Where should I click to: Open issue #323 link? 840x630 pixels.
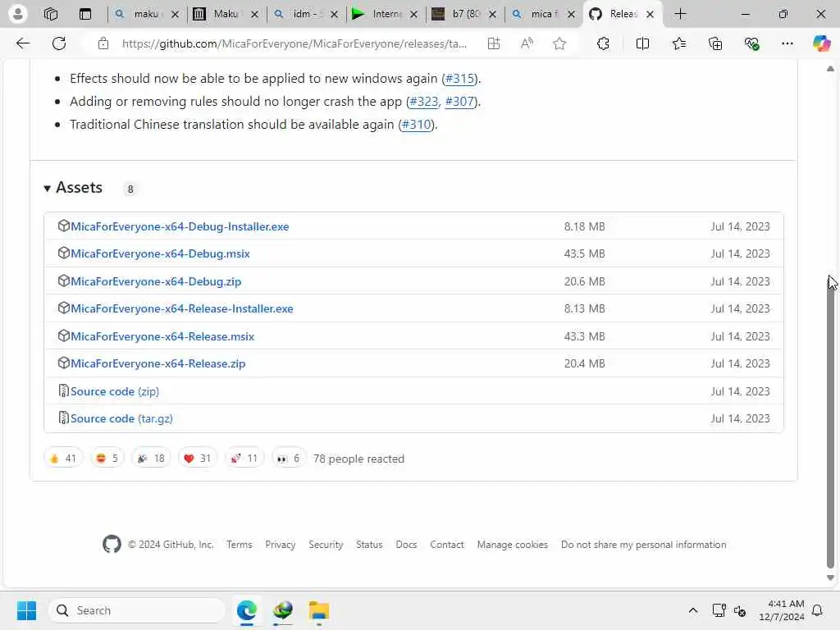click(x=424, y=102)
